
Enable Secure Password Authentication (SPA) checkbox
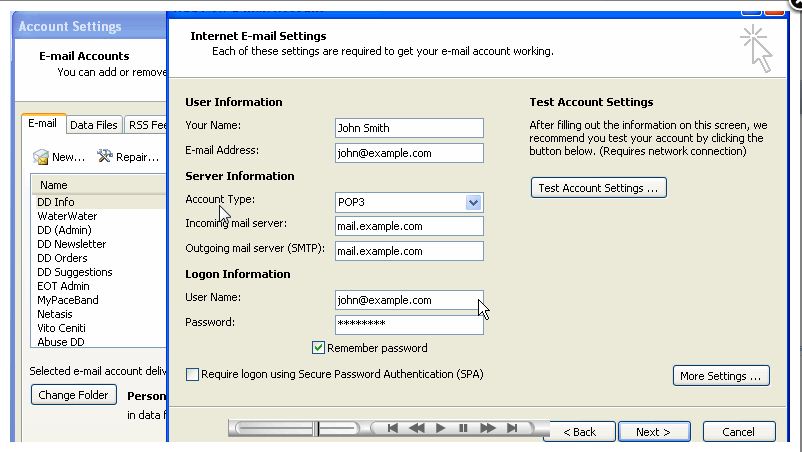point(192,374)
